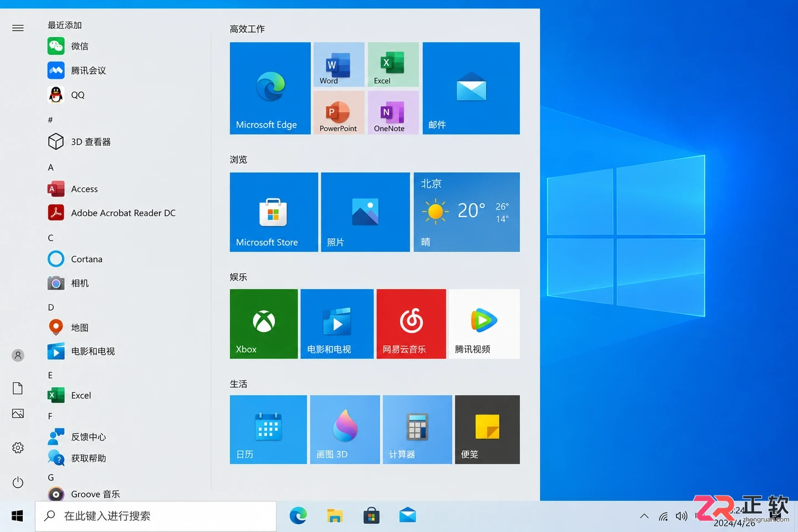The width and height of the screenshot is (798, 532).
Task: Open the Power options button
Action: click(18, 482)
